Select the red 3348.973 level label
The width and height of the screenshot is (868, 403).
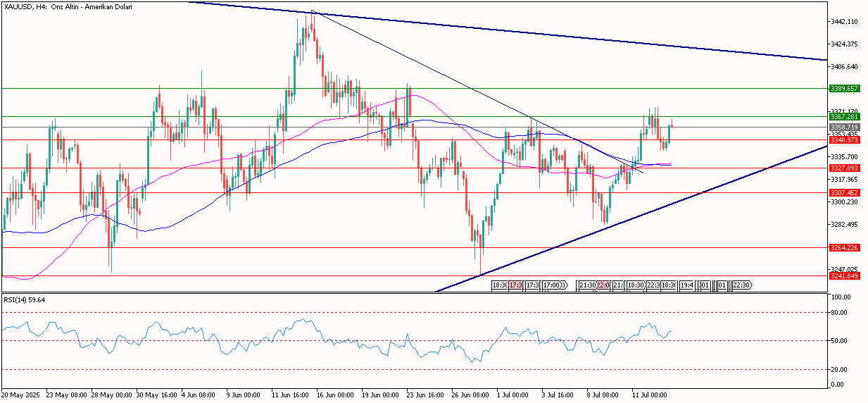(843, 139)
